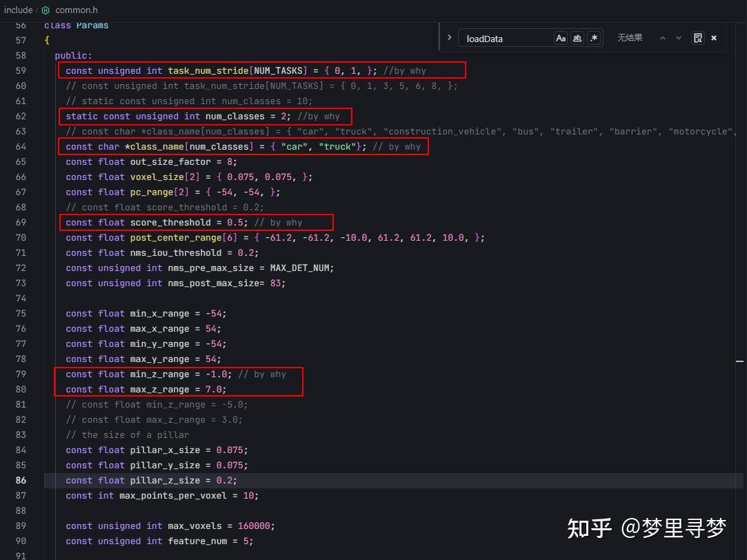The image size is (747, 560).
Task: Click 'pc_range' on line 67
Action: [x=152, y=192]
